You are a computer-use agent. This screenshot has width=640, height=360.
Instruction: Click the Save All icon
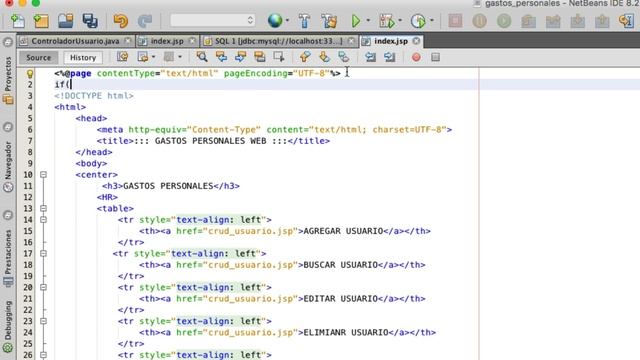90,20
